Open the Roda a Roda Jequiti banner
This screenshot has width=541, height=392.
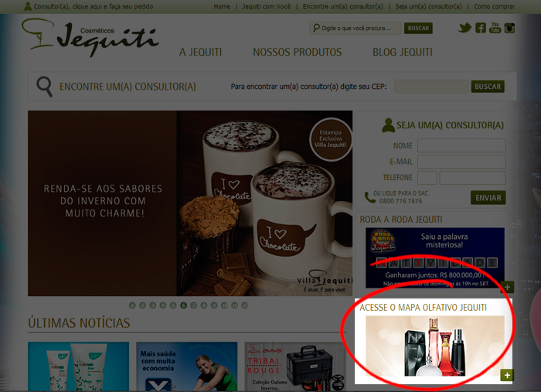coord(435,257)
